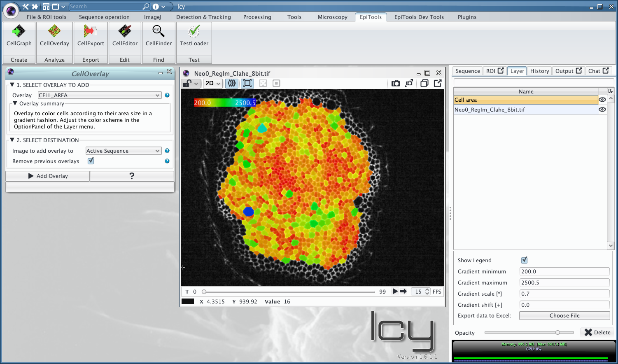Open the Icy main application menu logo

pos(11,11)
